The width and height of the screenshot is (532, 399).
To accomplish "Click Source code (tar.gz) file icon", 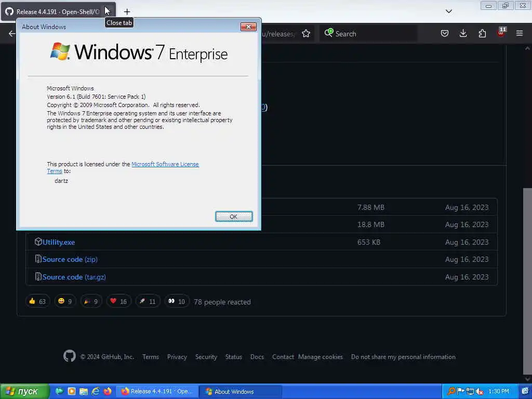I will [x=38, y=277].
